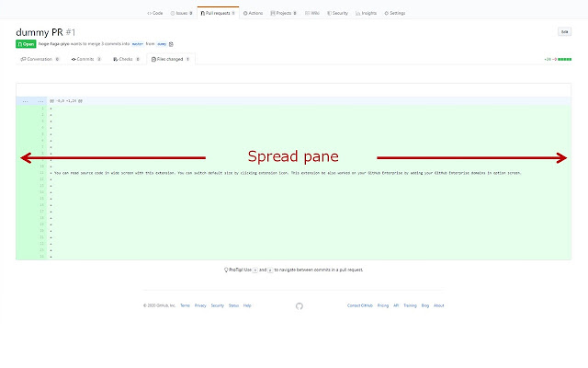
Task: Click line number 24 in the diff
Action: click(42, 257)
